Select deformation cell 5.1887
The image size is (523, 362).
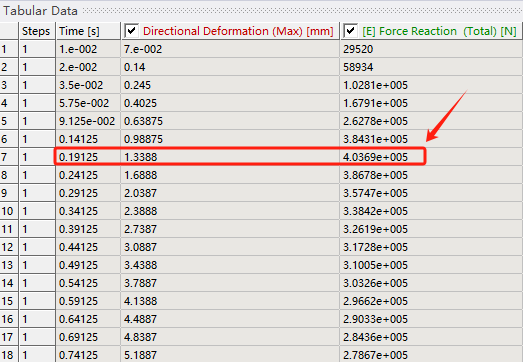click(x=230, y=355)
